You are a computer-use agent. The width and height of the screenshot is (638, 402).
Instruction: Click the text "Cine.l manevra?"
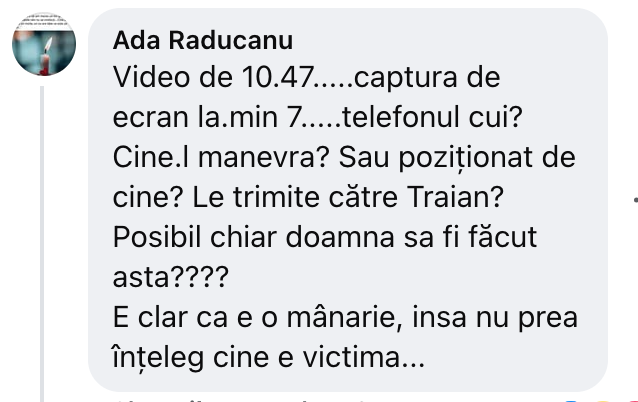221,157
